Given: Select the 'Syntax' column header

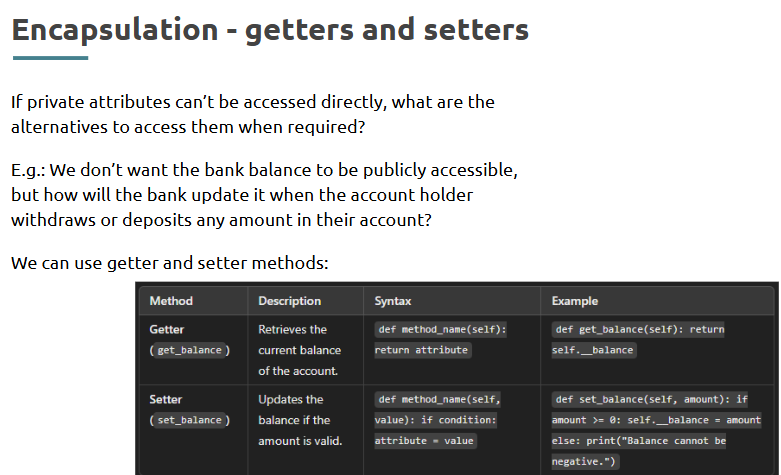Looking at the screenshot, I should 392,301.
